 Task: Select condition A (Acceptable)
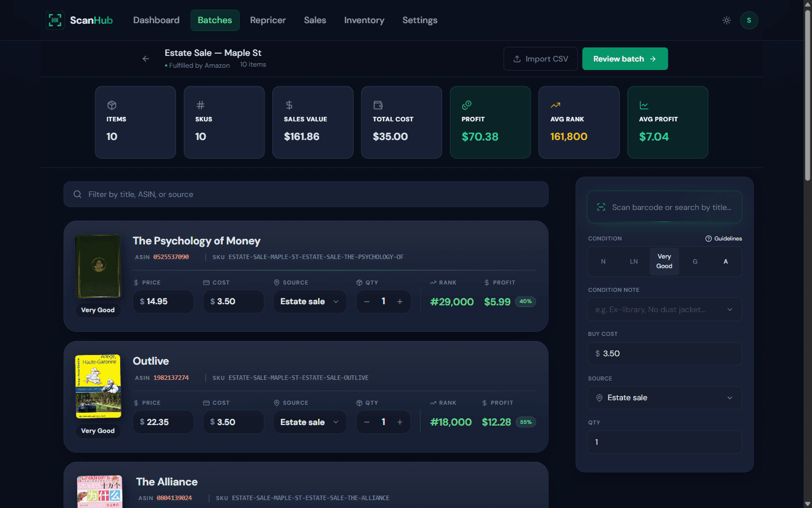coord(726,261)
